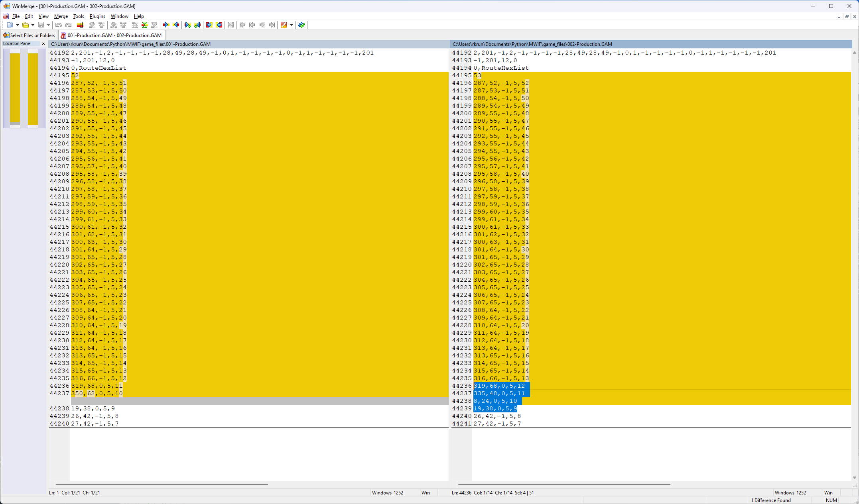
Task: Click the left pane Windows-1252 encoding indicator
Action: click(x=388, y=493)
